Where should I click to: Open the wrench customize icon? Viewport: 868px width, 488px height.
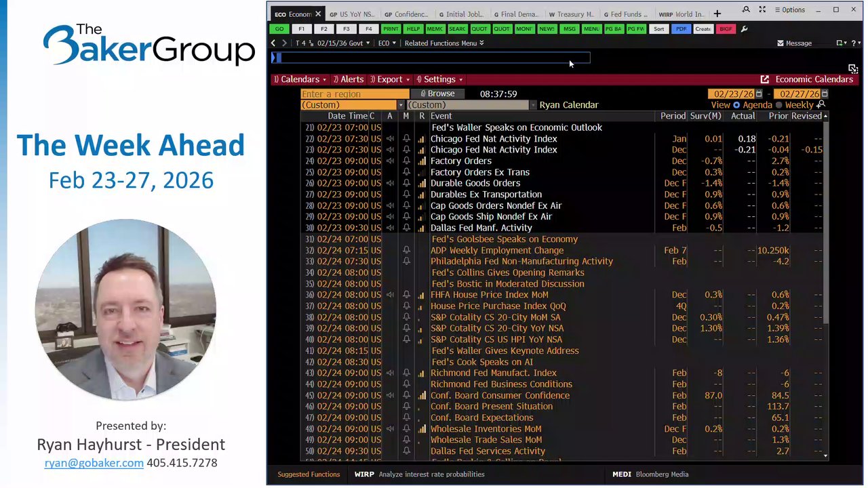pos(745,29)
